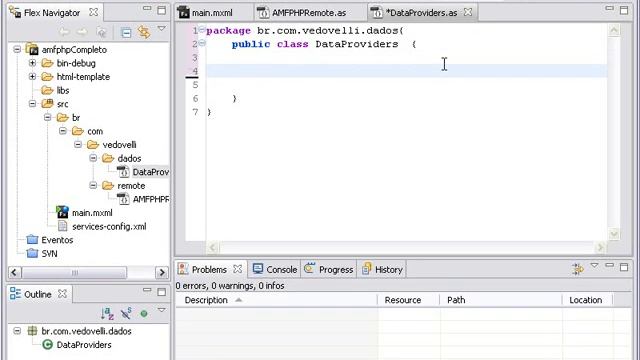
Task: Click the Problems view filter configuration icon
Action: click(x=578, y=269)
